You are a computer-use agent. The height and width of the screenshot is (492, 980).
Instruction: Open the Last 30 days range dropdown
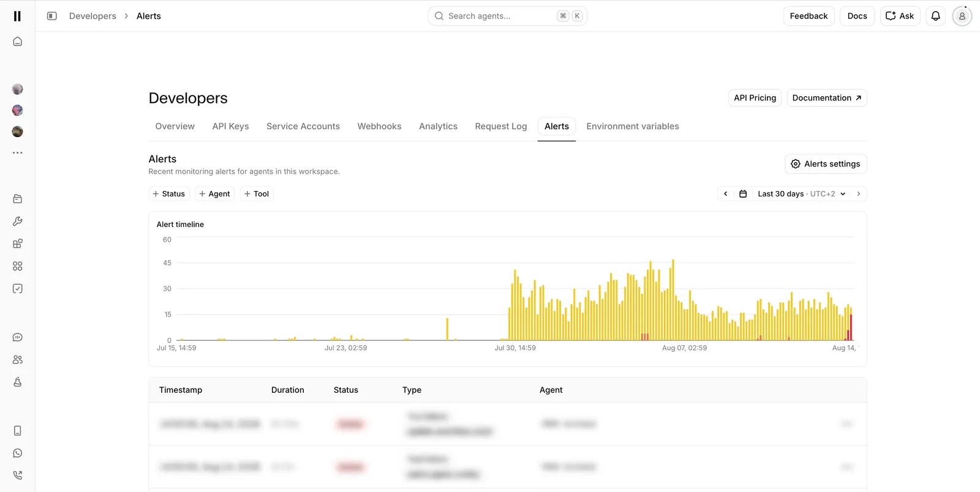click(x=801, y=194)
